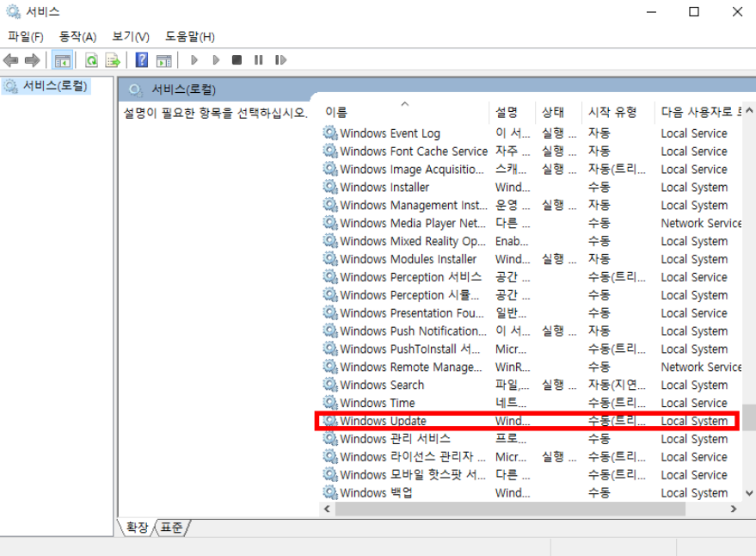The image size is (756, 556).
Task: Click the Refresh toolbar icon
Action: point(91,60)
